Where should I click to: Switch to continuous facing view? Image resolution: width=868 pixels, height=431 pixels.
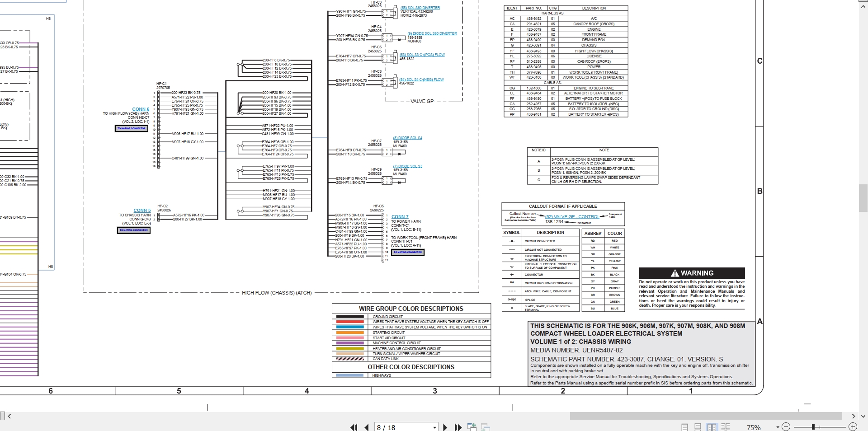click(x=726, y=427)
